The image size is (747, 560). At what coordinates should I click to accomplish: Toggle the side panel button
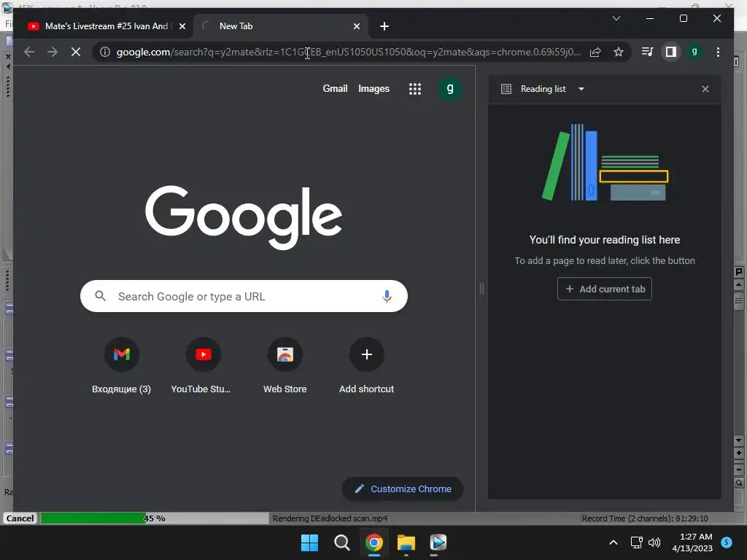[x=671, y=52]
